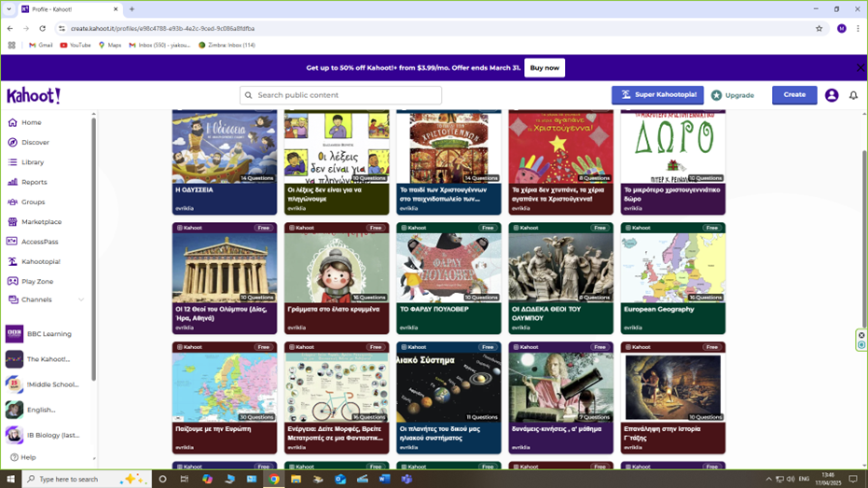Click the Discover compass icon
This screenshot has height=488, width=868.
13,143
